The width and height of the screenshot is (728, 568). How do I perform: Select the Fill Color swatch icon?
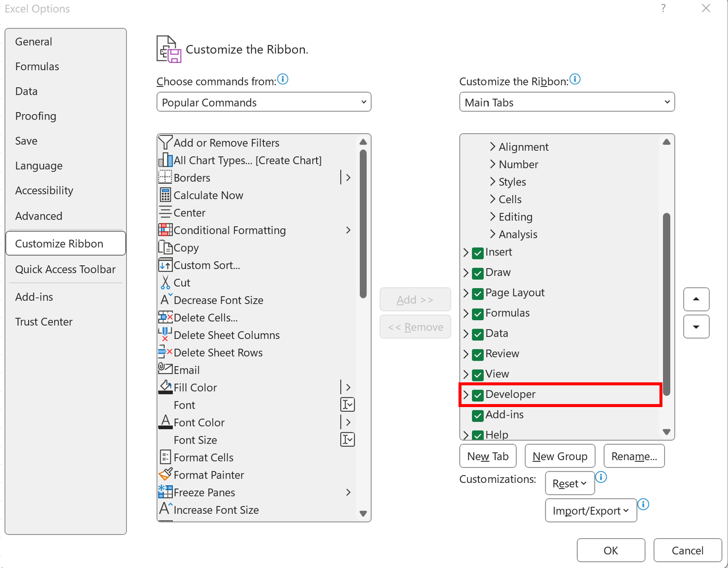tap(166, 387)
